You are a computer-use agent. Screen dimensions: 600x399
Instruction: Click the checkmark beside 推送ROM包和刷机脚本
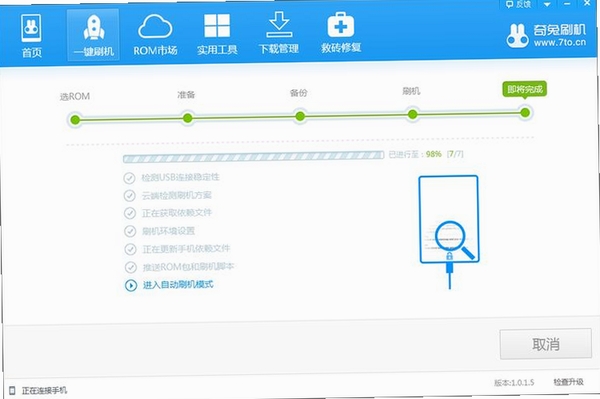(131, 267)
